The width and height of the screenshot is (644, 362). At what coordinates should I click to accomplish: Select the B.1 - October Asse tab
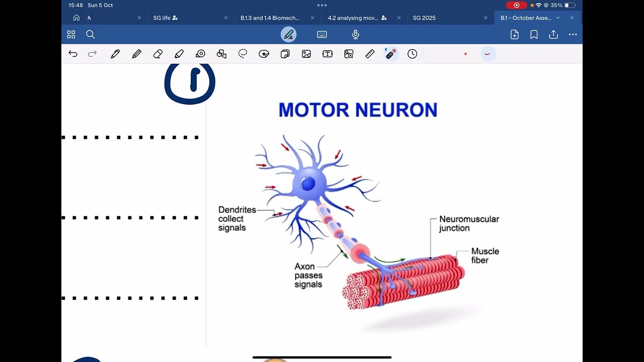tap(526, 18)
